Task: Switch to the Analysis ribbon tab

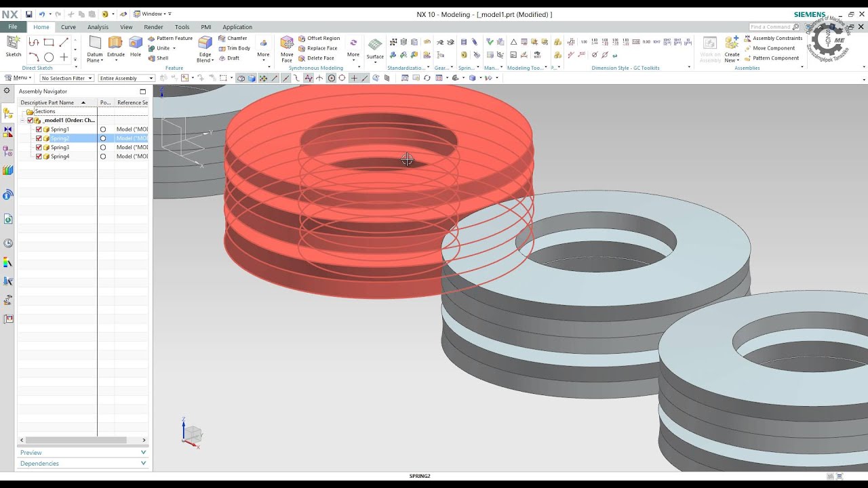Action: point(98,27)
